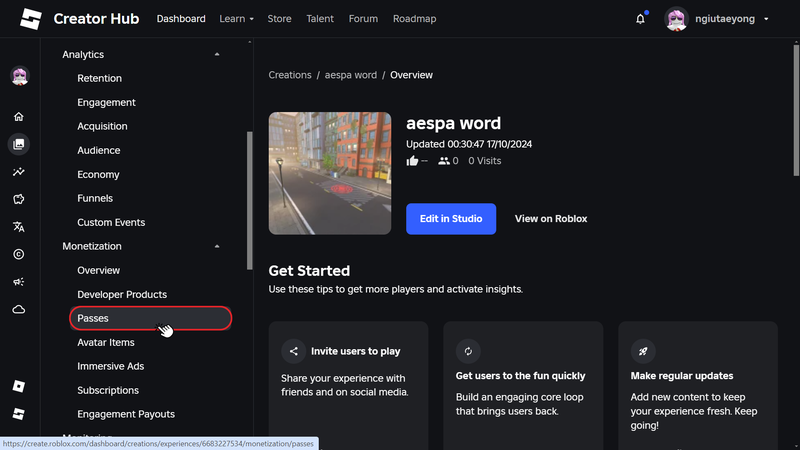Viewport: 800px width, 450px height.
Task: Go to aespa word breadcrumb
Action: [x=351, y=75]
